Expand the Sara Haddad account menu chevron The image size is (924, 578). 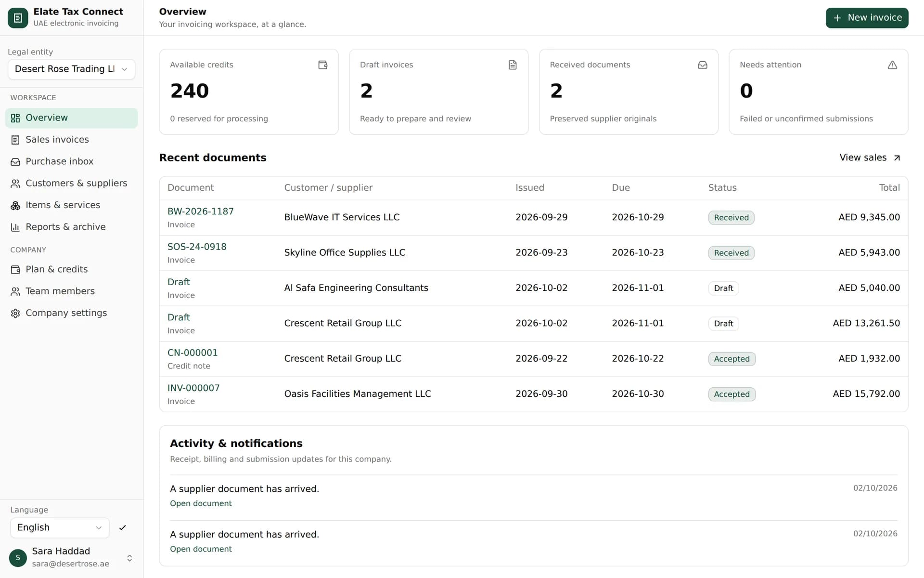(x=129, y=558)
